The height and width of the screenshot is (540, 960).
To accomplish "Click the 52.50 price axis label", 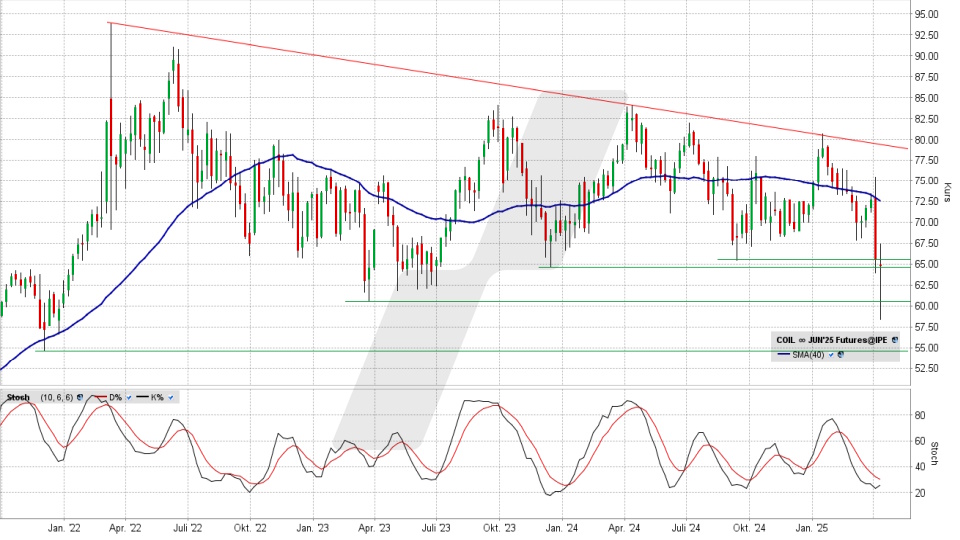I will click(x=926, y=369).
